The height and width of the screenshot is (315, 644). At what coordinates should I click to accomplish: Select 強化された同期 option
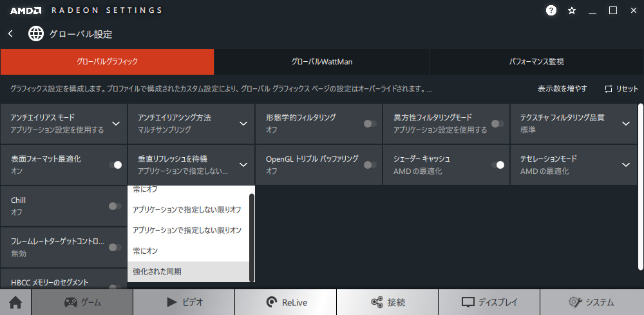(188, 271)
